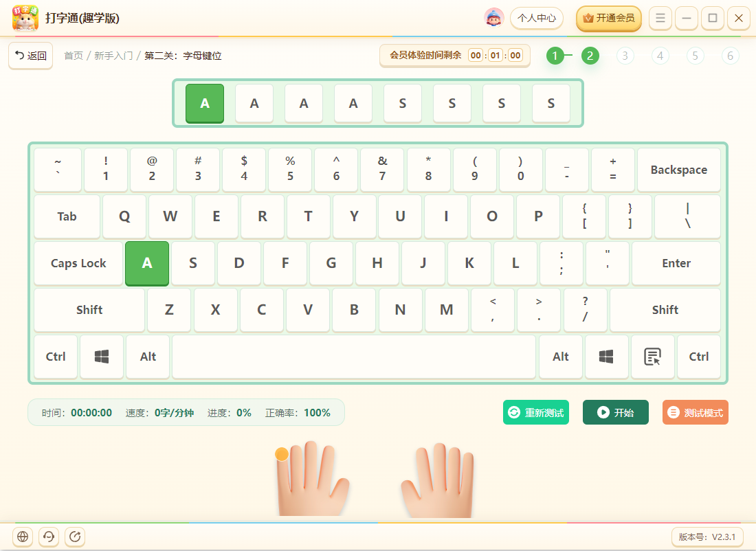This screenshot has height=551, width=756.
Task: Click the 正确率 100% accuracy readout
Action: pos(298,413)
